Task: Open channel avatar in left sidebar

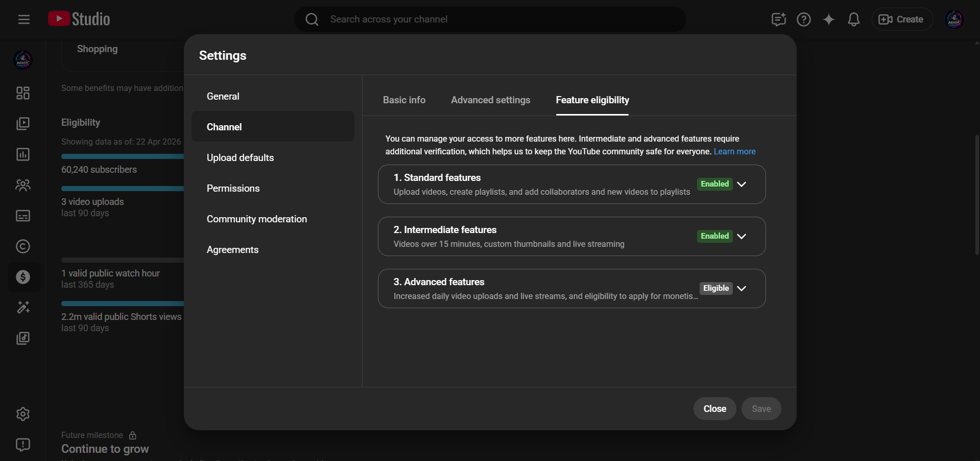Action: coord(23,60)
